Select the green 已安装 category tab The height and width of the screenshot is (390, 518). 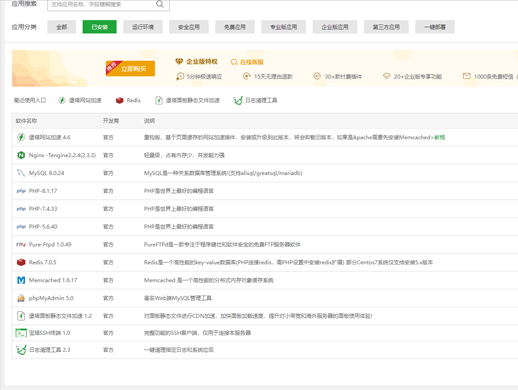tap(100, 27)
